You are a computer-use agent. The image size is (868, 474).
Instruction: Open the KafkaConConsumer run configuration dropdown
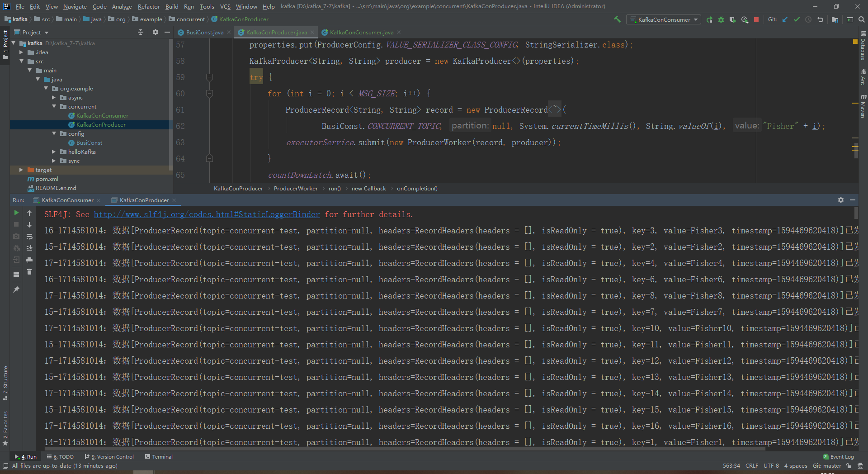664,19
